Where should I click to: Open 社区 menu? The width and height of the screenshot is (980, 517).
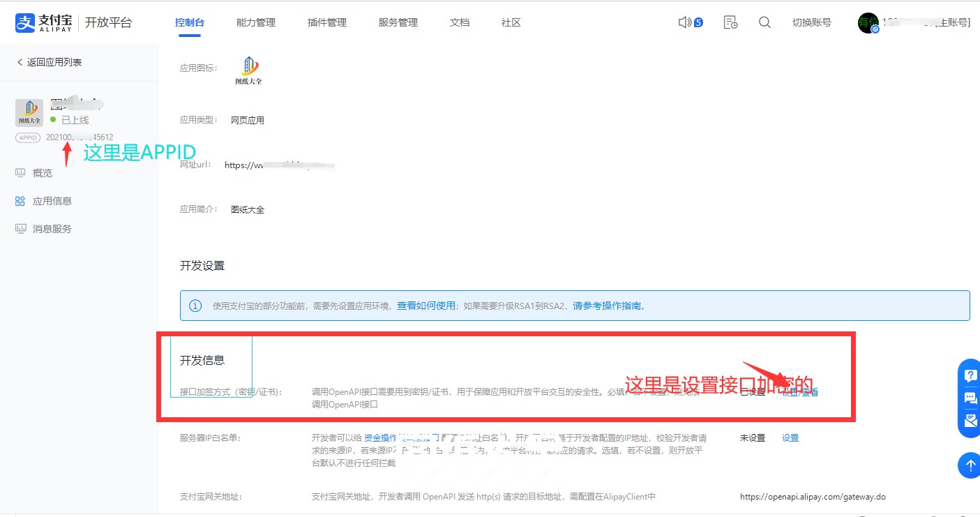(511, 22)
